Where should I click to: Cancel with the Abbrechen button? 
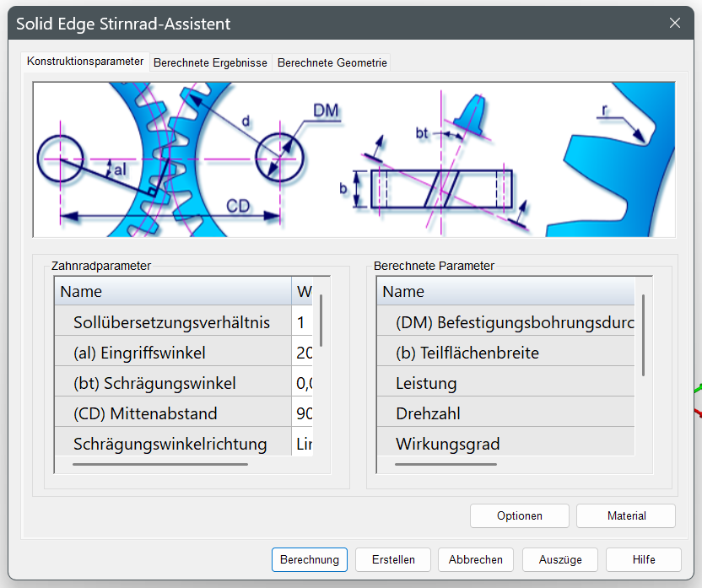coord(476,560)
